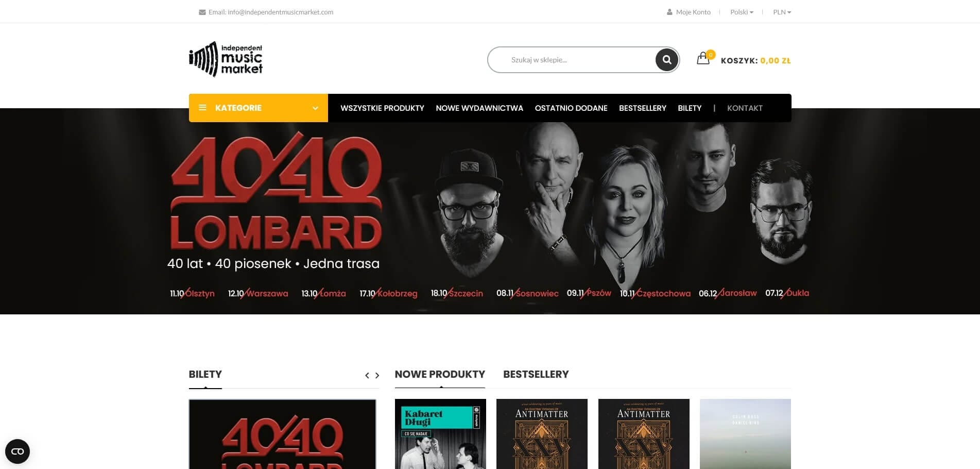The image size is (980, 469).
Task: Open the Kontakt link
Action: pos(745,108)
